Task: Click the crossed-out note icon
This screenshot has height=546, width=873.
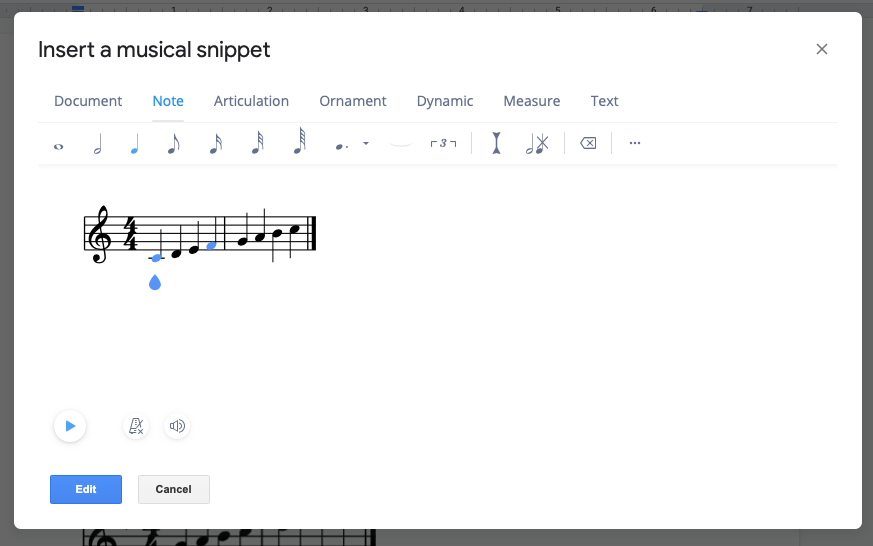Action: tap(537, 144)
